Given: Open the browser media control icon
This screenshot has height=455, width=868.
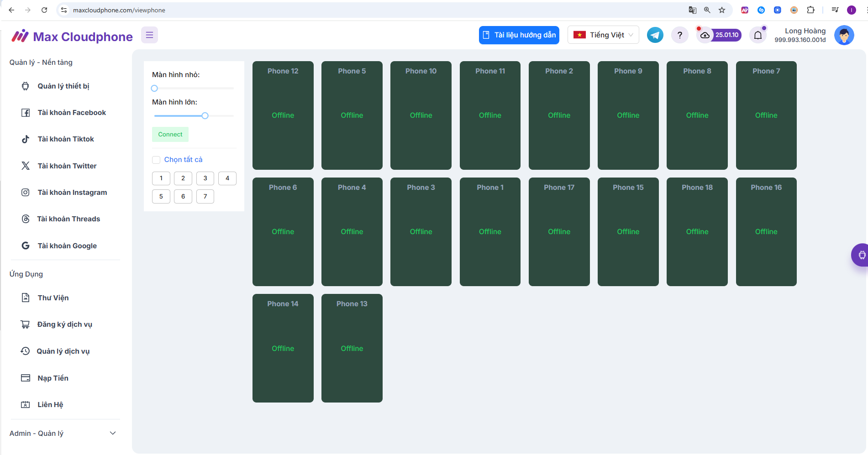Looking at the screenshot, I should coord(835,10).
